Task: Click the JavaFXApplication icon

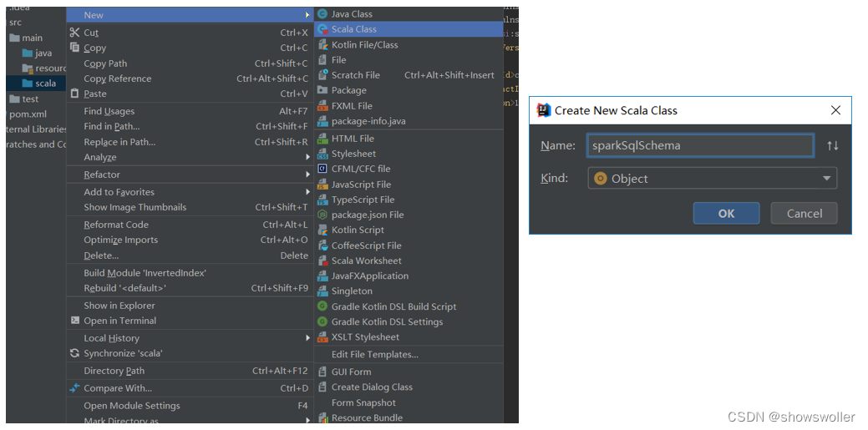Action: pos(322,276)
